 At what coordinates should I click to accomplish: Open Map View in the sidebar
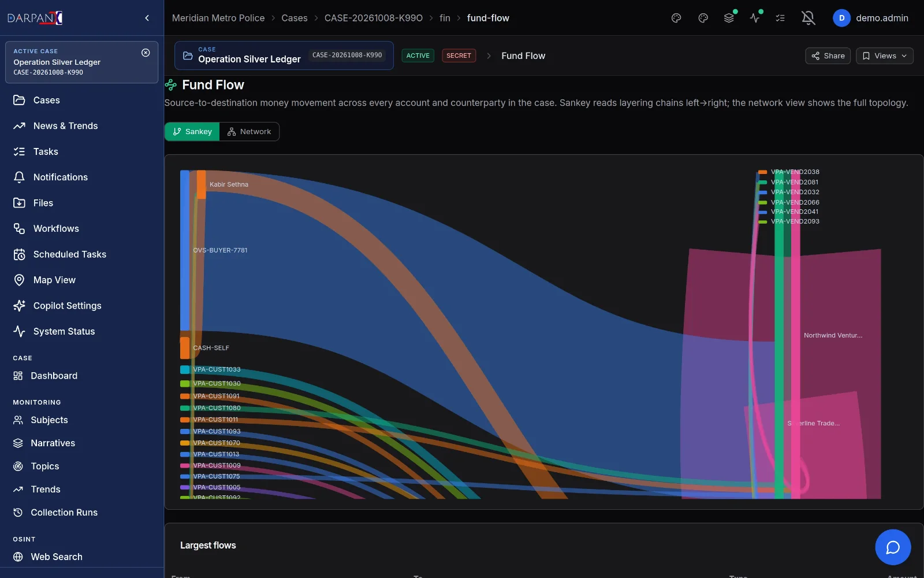tap(82, 280)
